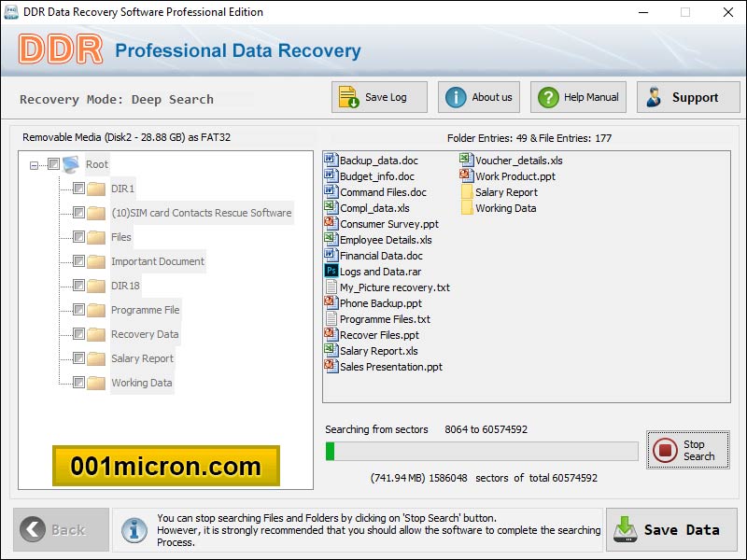Select the Programme File folder icon
The height and width of the screenshot is (560, 747).
pos(96,310)
